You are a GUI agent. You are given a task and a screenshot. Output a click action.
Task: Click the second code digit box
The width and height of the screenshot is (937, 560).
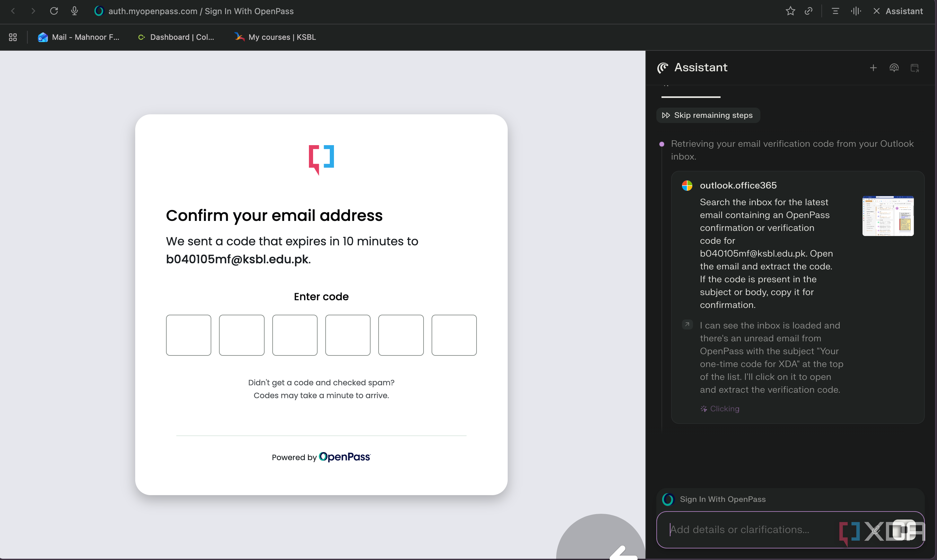241,335
